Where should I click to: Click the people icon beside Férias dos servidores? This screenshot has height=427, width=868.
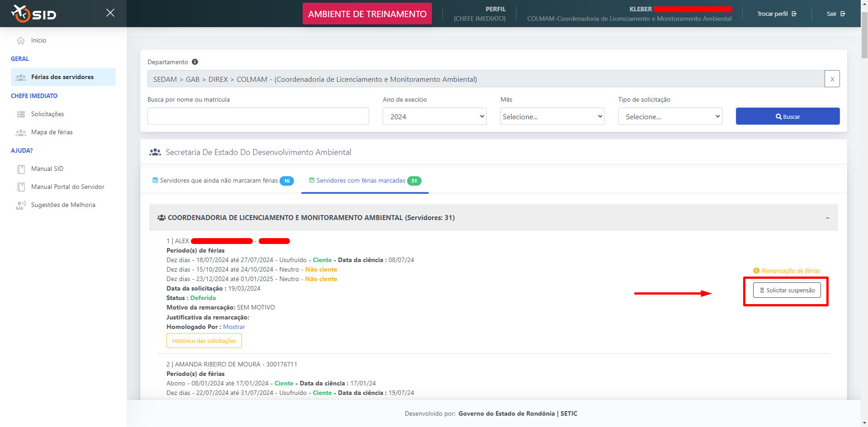pos(21,77)
